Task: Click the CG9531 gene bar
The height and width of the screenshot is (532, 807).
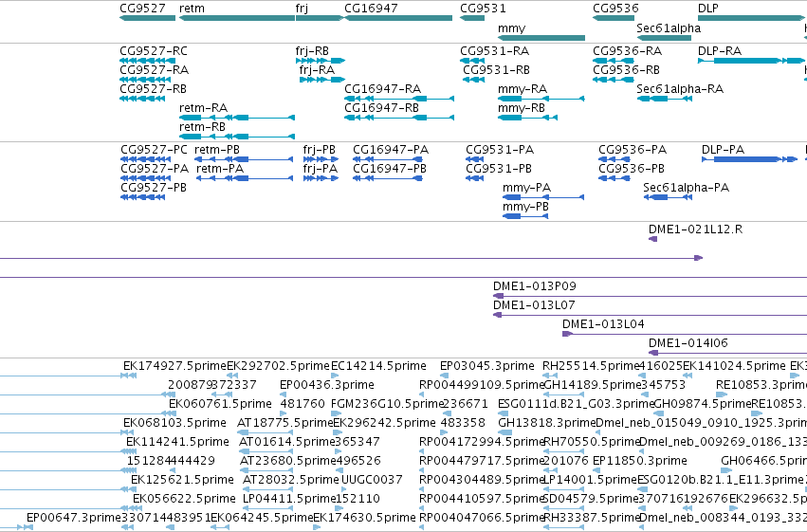Action: pyautogui.click(x=472, y=19)
